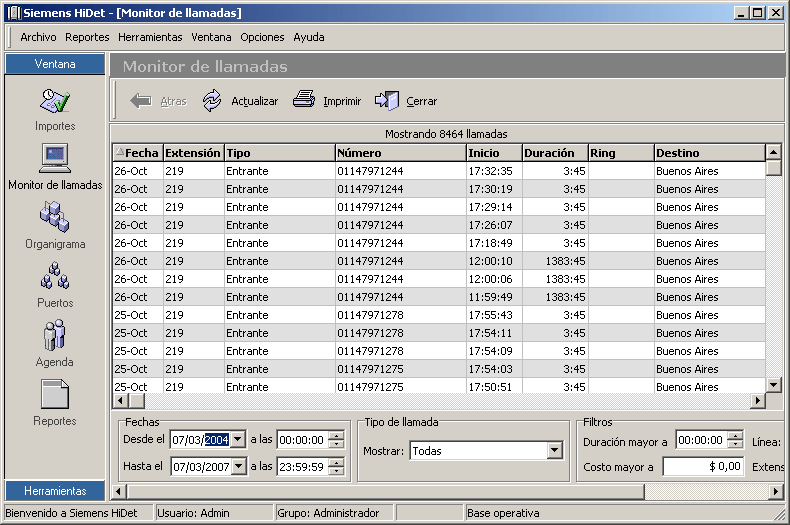This screenshot has width=790, height=525.
Task: Click the Actualizar refresh icon
Action: click(x=212, y=101)
